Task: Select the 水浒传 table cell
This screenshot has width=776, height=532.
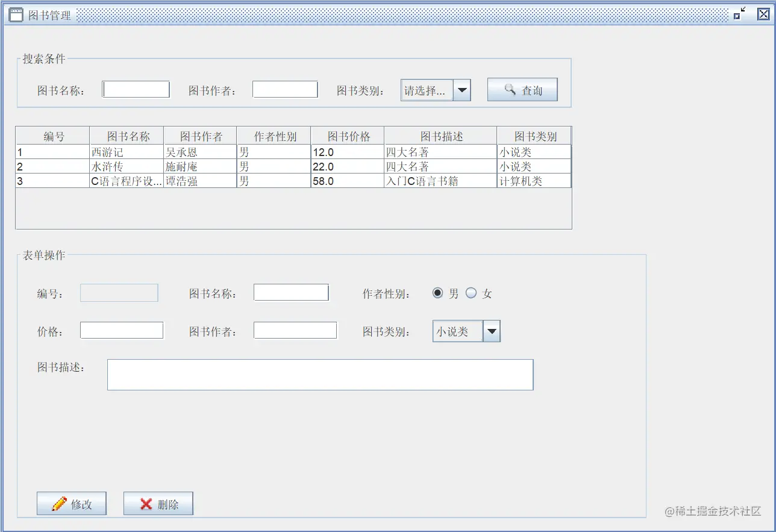Action: [127, 166]
